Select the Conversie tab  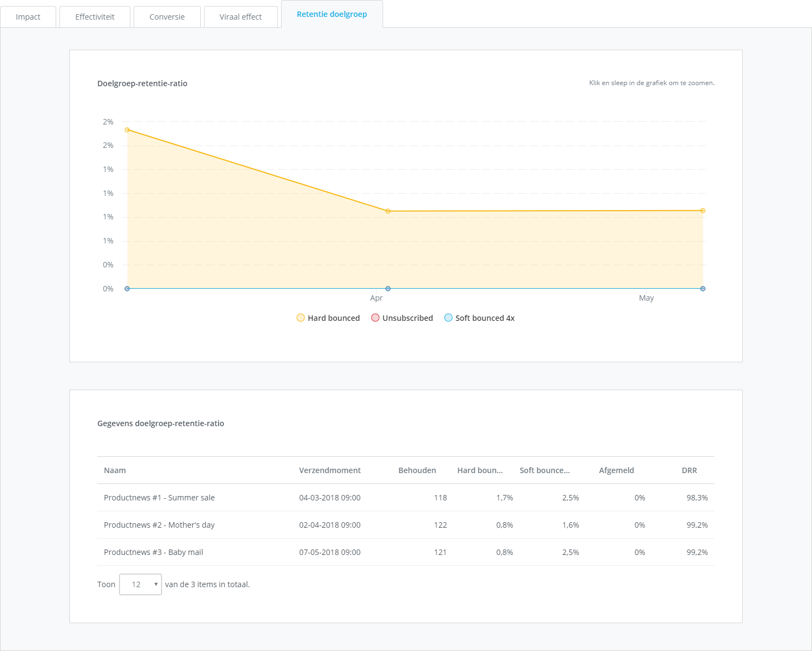tap(167, 17)
